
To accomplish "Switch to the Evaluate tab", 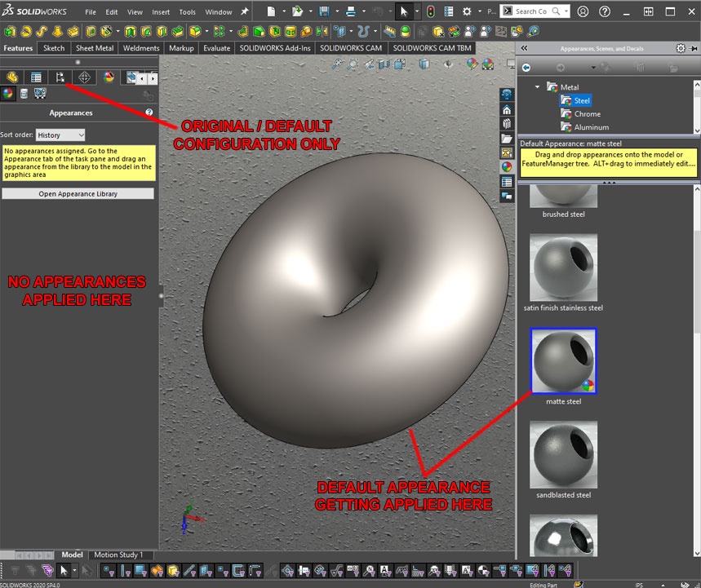I will (x=217, y=48).
